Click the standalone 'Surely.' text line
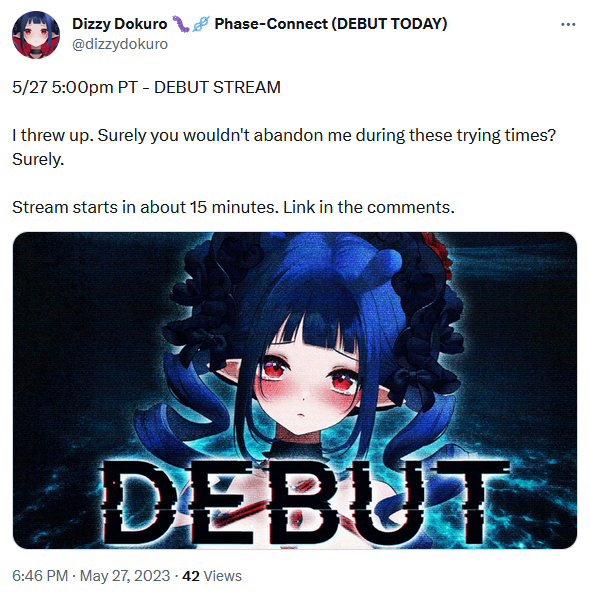Screen dimensions: 590x596 pyautogui.click(x=38, y=159)
